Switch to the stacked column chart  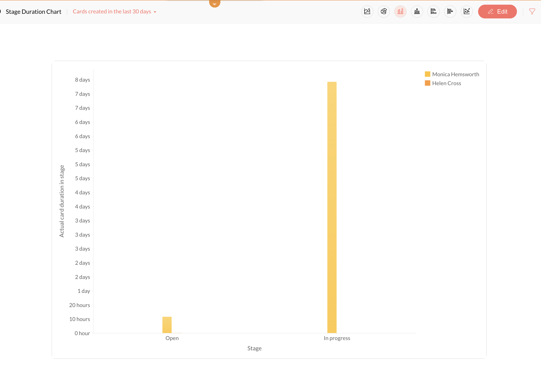pyautogui.click(x=417, y=11)
